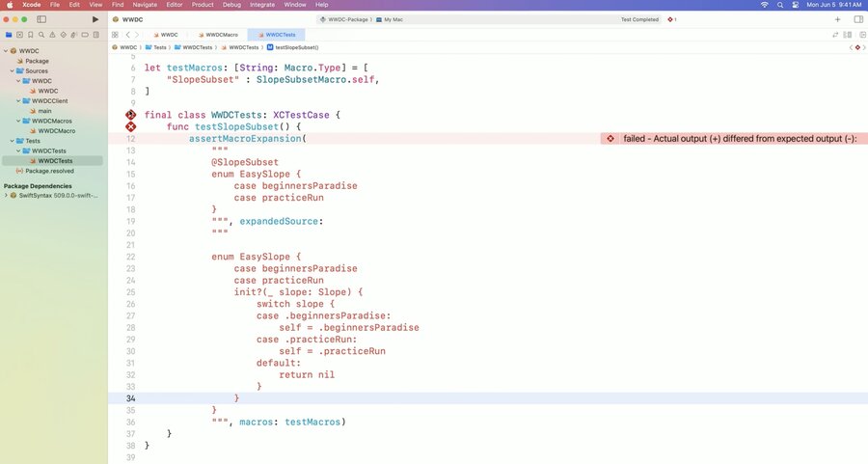Open the Debug navigator

pos(74,35)
